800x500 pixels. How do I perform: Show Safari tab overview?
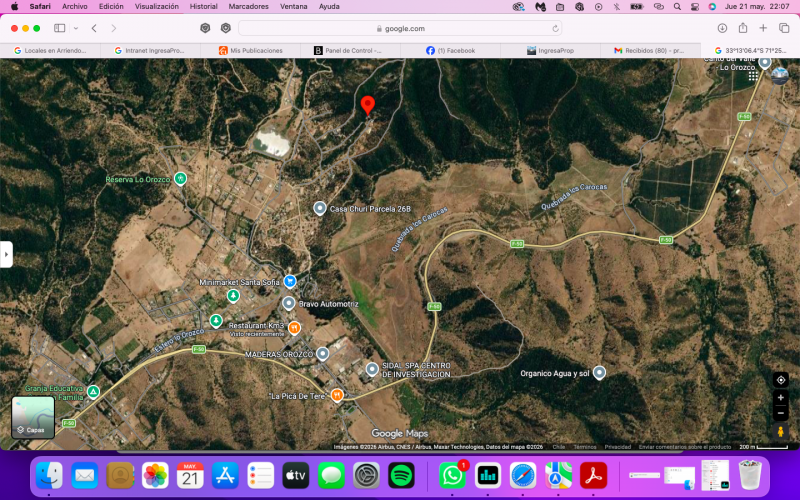pos(784,28)
